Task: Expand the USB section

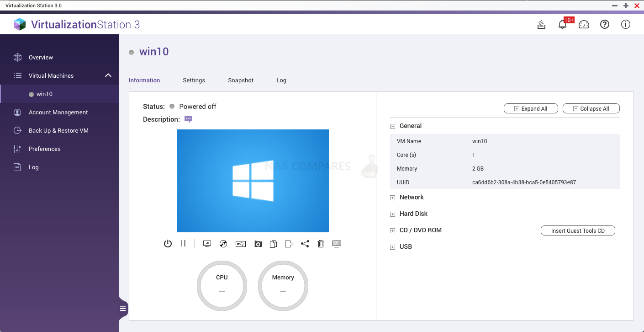Action: (392, 247)
